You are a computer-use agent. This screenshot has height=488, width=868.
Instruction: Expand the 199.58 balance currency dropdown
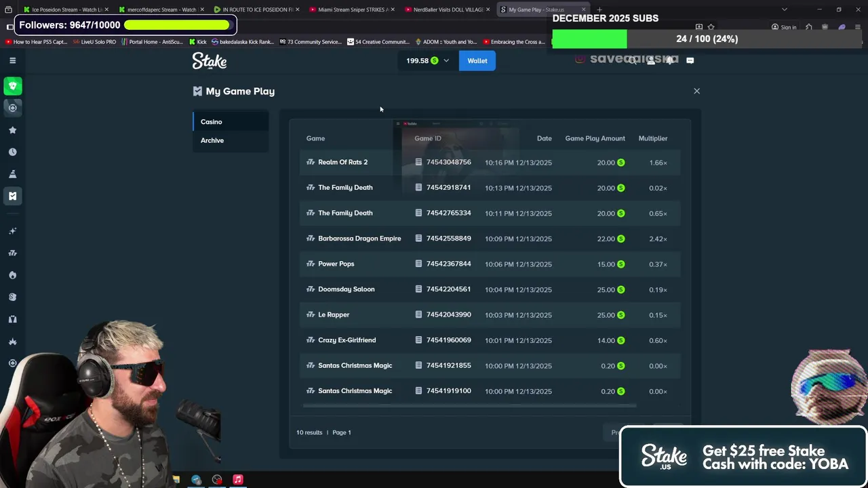[427, 60]
